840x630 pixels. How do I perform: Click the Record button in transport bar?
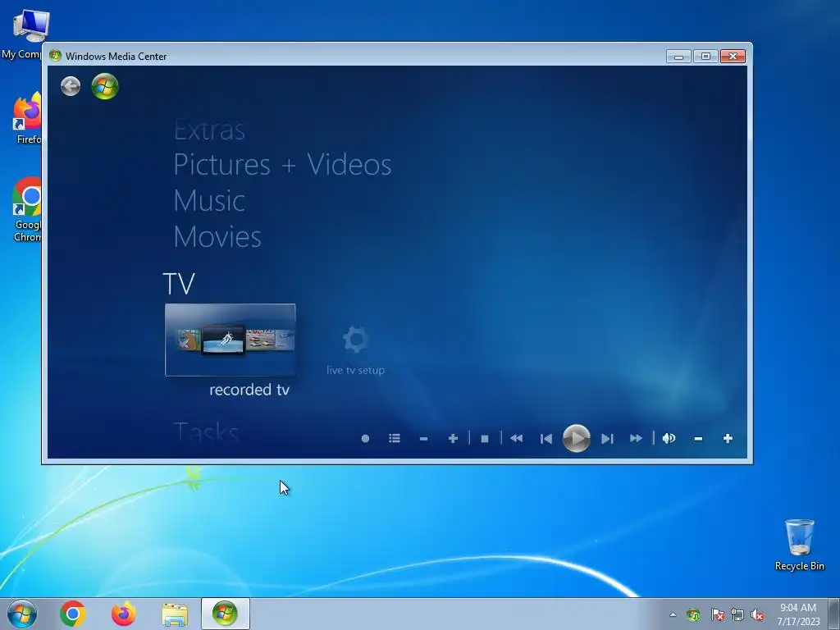click(365, 439)
